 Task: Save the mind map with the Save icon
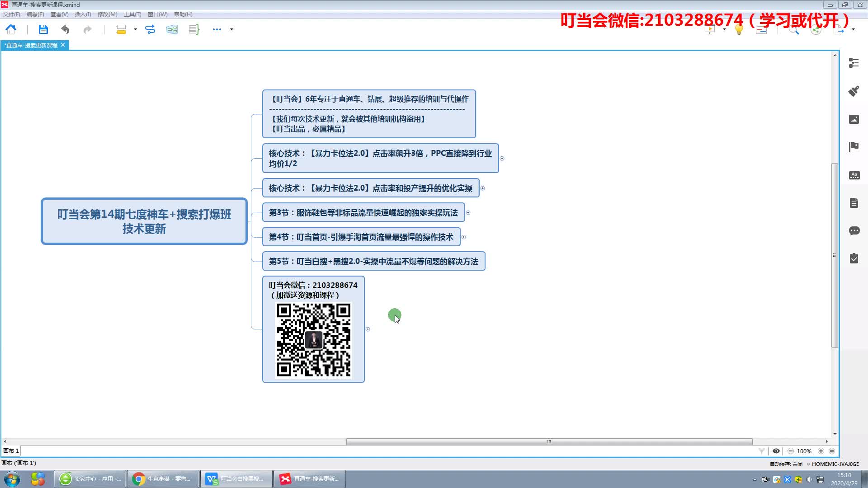43,29
